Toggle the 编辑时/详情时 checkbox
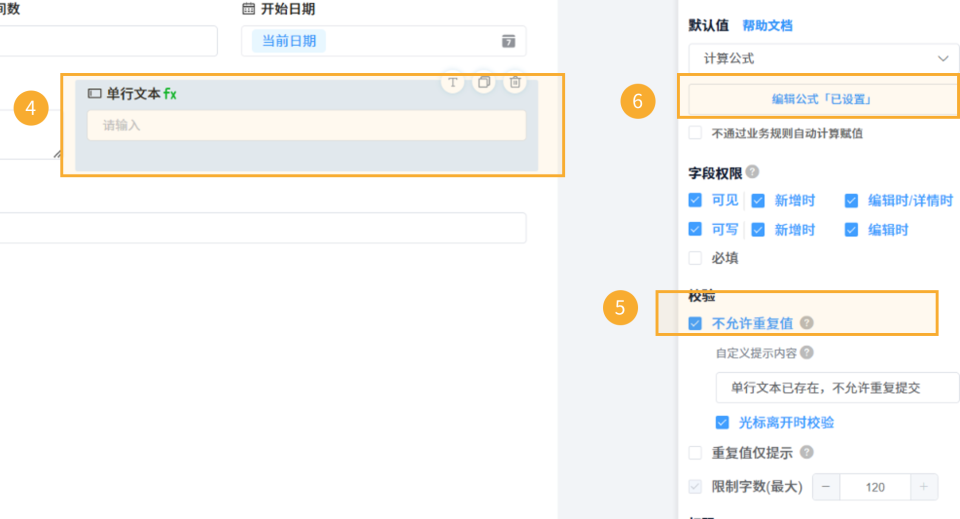Image resolution: width=960 pixels, height=519 pixels. coord(851,200)
